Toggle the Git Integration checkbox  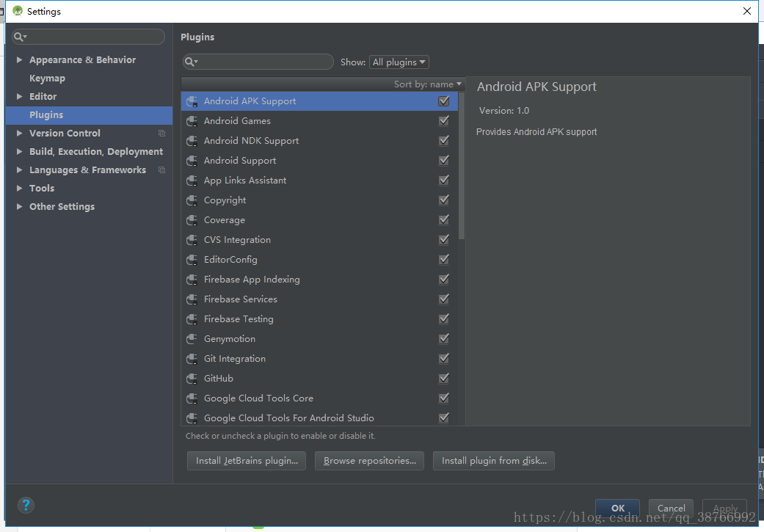444,359
